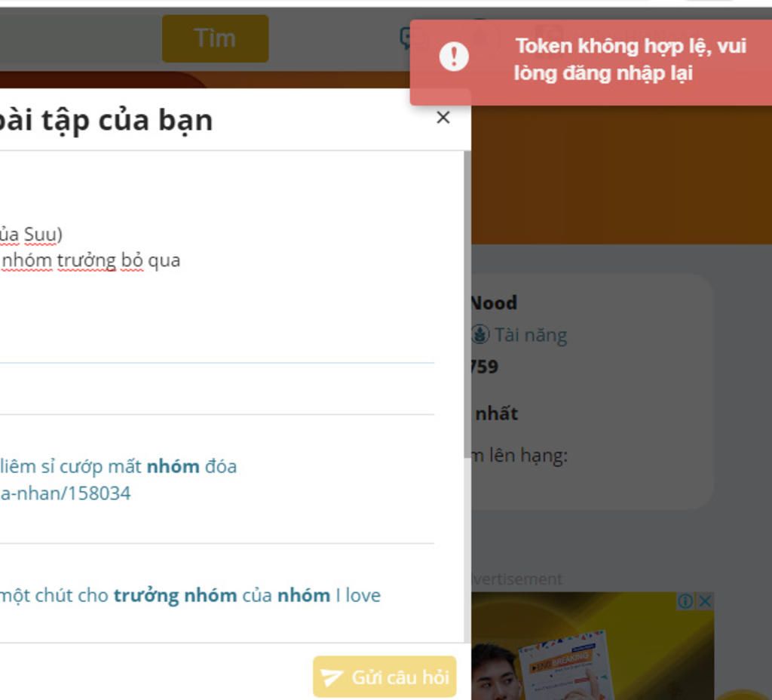Close the bài tập của bạn dialog

point(443,118)
